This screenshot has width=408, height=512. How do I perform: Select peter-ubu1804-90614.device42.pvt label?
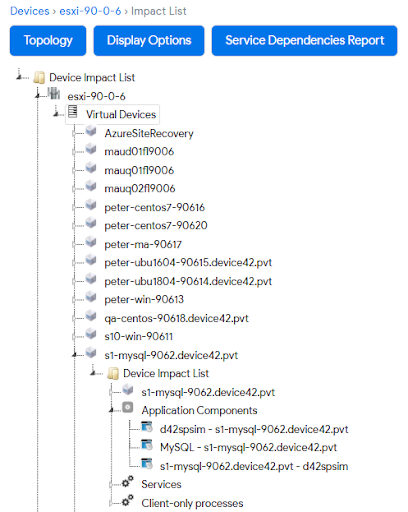[x=188, y=281]
